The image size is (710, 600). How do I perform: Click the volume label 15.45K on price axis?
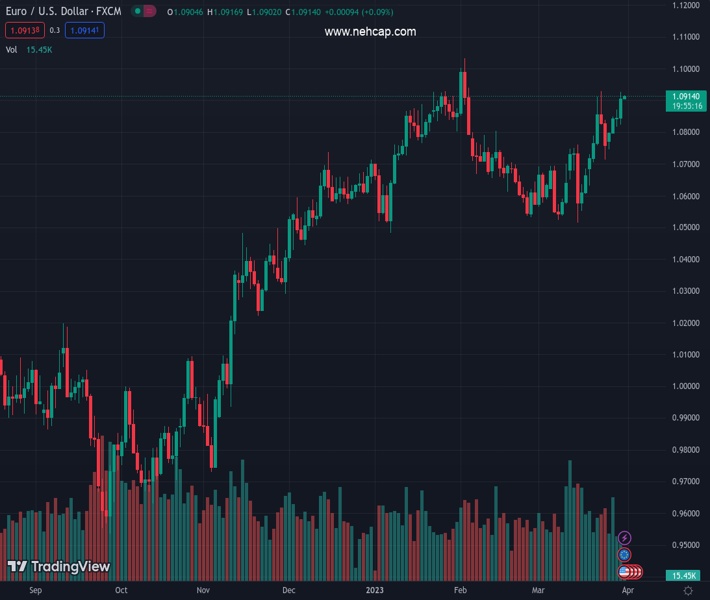[x=686, y=576]
